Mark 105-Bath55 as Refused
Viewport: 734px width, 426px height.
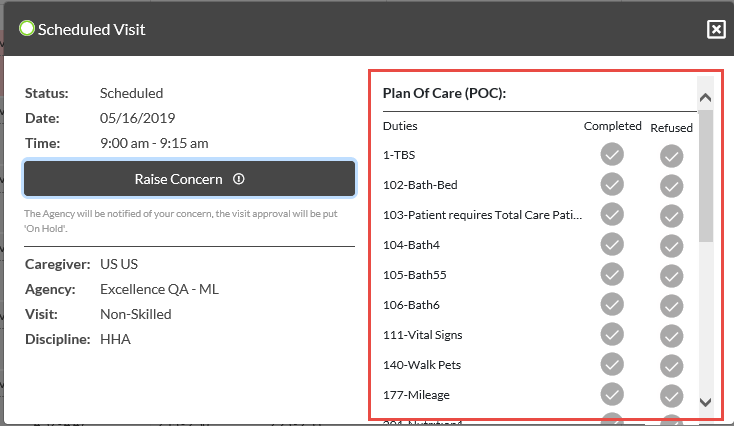coord(671,276)
